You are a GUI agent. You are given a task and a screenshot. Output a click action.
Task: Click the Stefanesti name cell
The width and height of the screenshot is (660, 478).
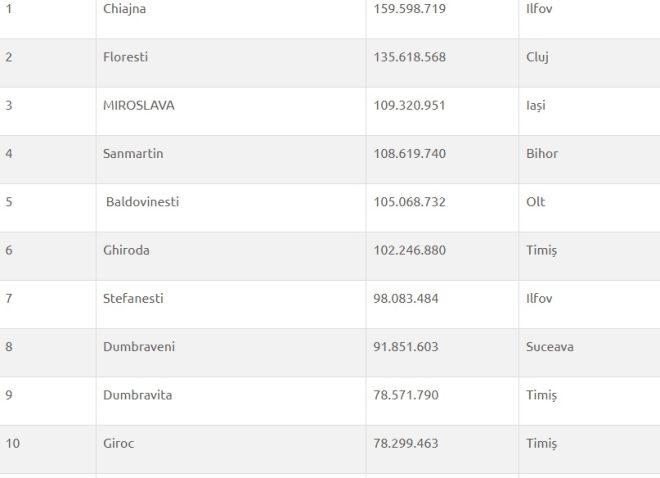133,298
